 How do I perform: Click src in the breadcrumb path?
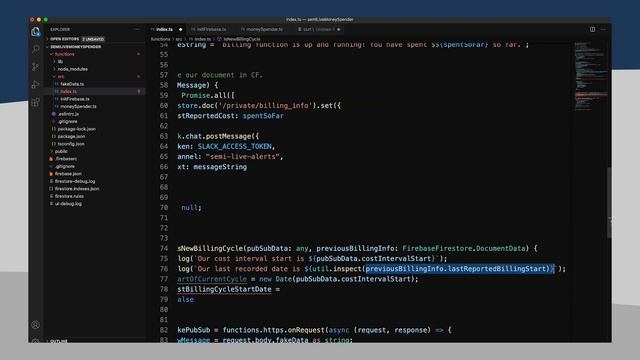click(179, 39)
